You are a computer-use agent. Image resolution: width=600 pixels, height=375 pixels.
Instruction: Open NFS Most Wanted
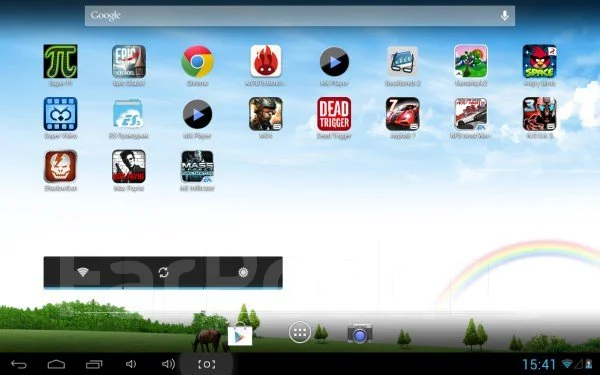tap(471, 114)
